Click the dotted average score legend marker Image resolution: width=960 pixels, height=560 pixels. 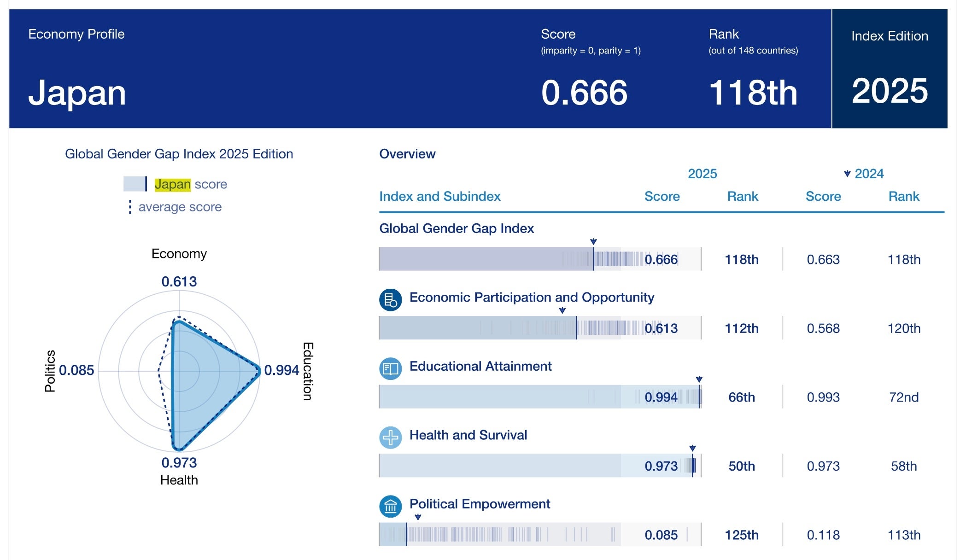click(x=130, y=207)
